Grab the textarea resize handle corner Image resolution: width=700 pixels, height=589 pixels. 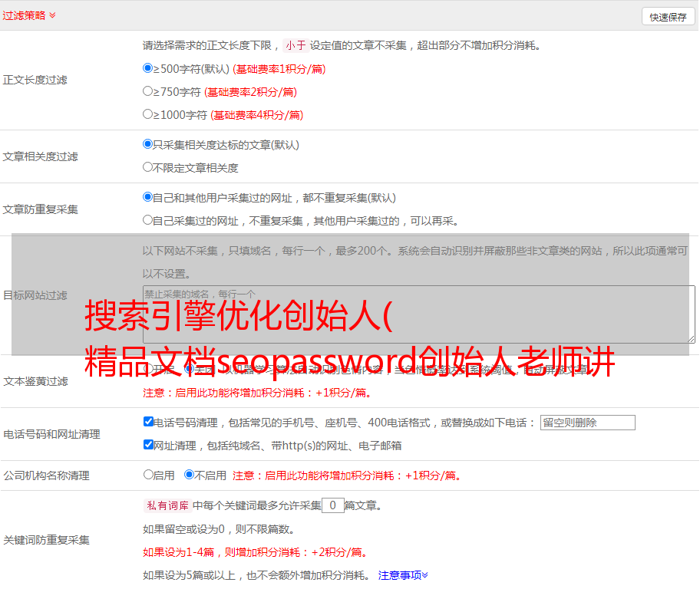[x=691, y=339]
